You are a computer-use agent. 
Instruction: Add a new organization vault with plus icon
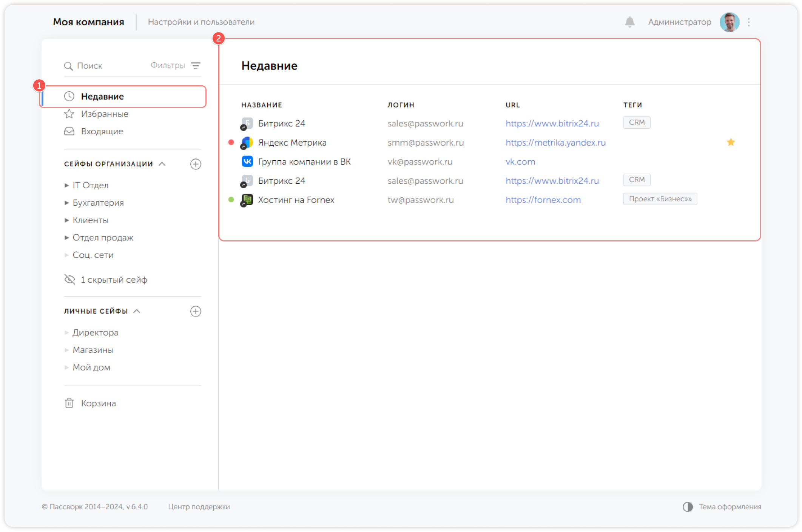click(196, 164)
